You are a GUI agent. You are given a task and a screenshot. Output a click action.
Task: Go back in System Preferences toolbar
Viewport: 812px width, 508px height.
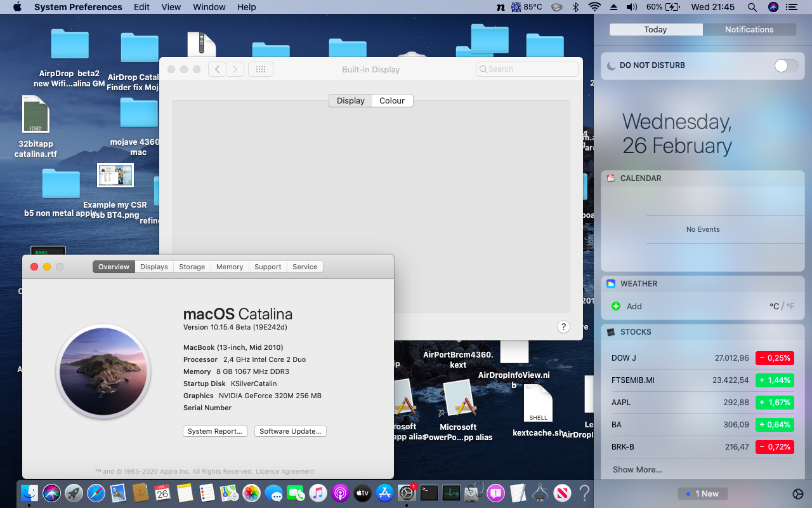[x=217, y=69]
